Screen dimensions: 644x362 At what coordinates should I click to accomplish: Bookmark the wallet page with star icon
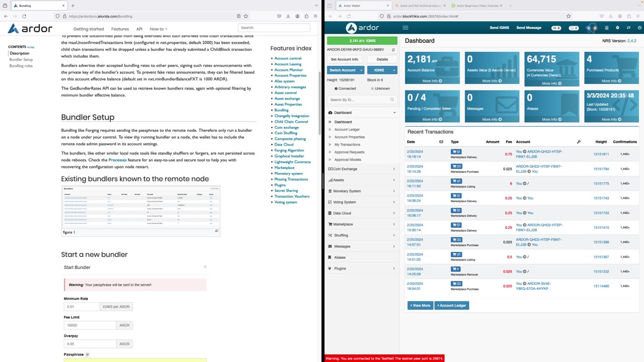pos(569,16)
